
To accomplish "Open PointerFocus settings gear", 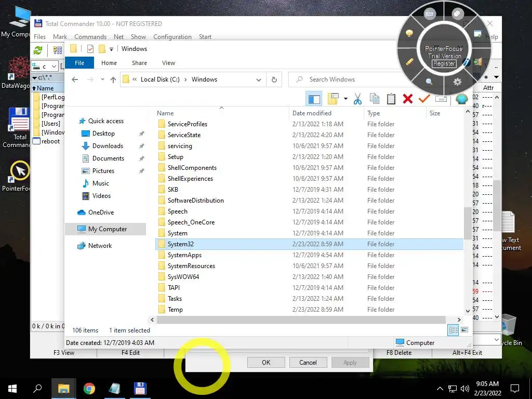I will click(457, 82).
